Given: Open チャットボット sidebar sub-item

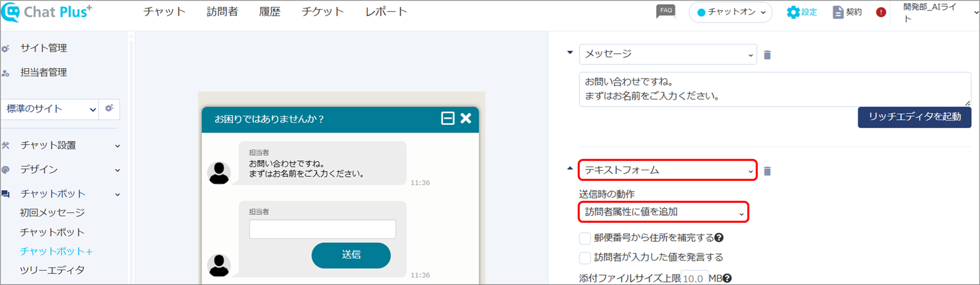Looking at the screenshot, I should coord(52,232).
